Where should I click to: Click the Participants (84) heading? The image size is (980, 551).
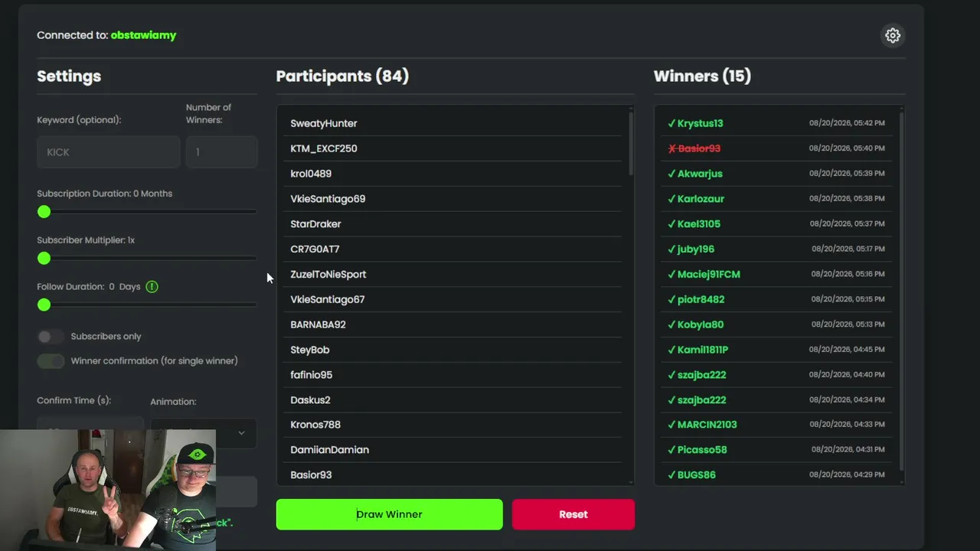342,76
